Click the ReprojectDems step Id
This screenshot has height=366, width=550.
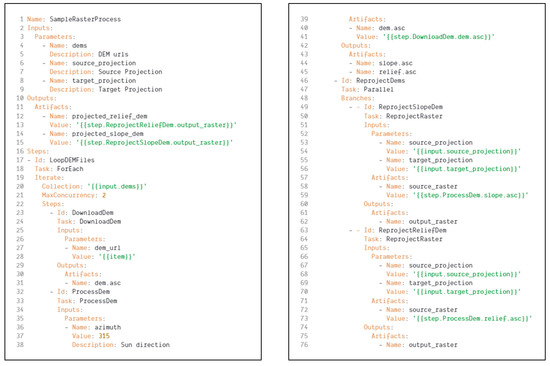pyautogui.click(x=381, y=81)
